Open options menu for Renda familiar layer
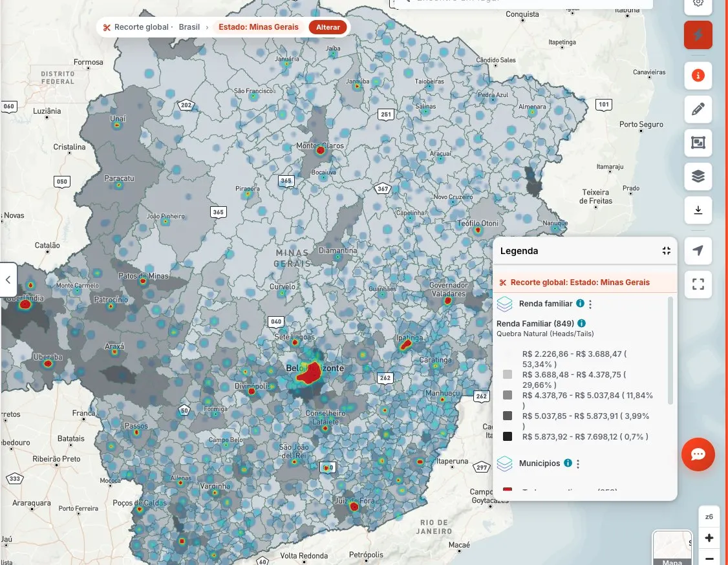This screenshot has height=565, width=728. click(x=590, y=304)
